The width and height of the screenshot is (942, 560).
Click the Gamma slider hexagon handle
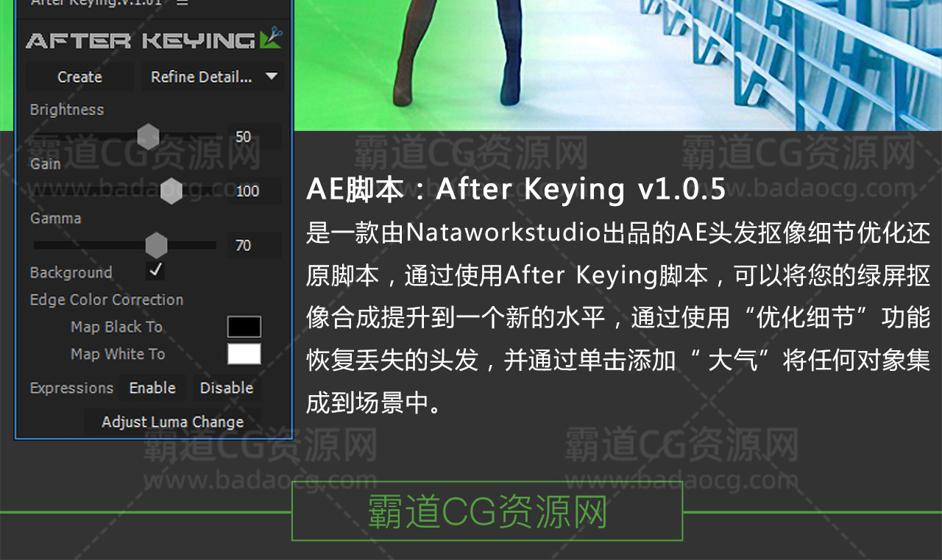(x=156, y=245)
